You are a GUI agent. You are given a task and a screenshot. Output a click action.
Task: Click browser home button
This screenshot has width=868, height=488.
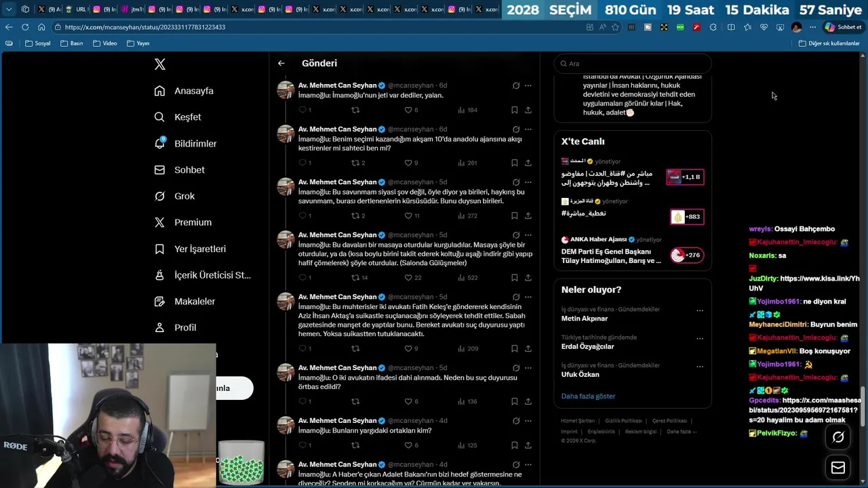(x=41, y=27)
